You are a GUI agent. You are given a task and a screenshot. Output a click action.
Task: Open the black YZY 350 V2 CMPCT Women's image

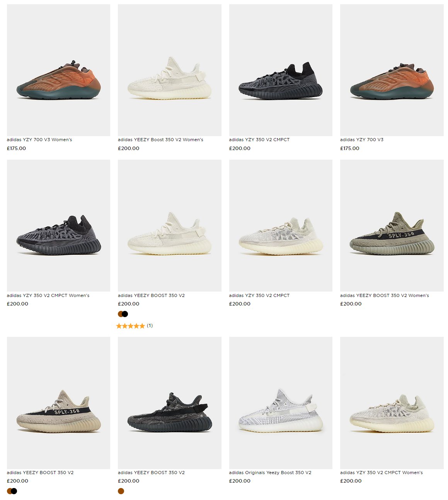58,225
